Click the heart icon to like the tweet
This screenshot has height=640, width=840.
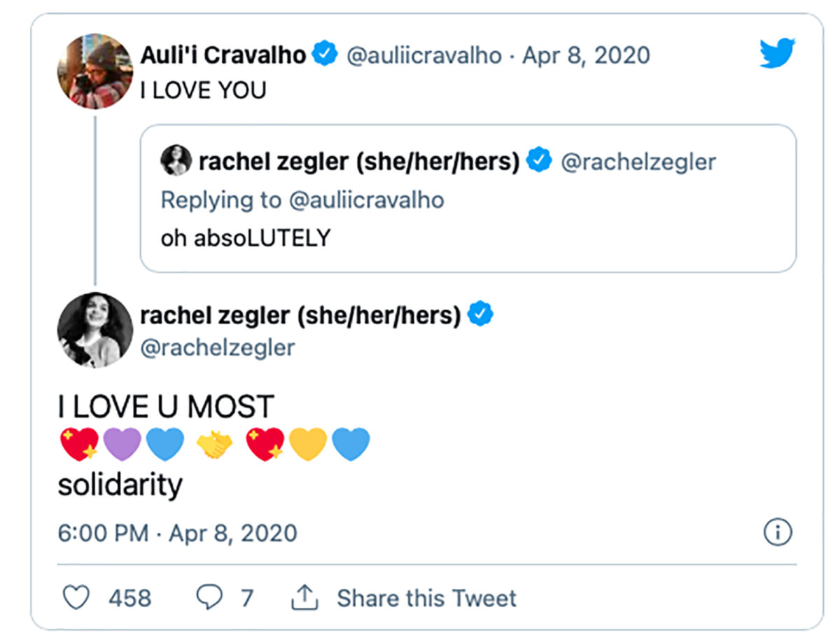coord(76,598)
